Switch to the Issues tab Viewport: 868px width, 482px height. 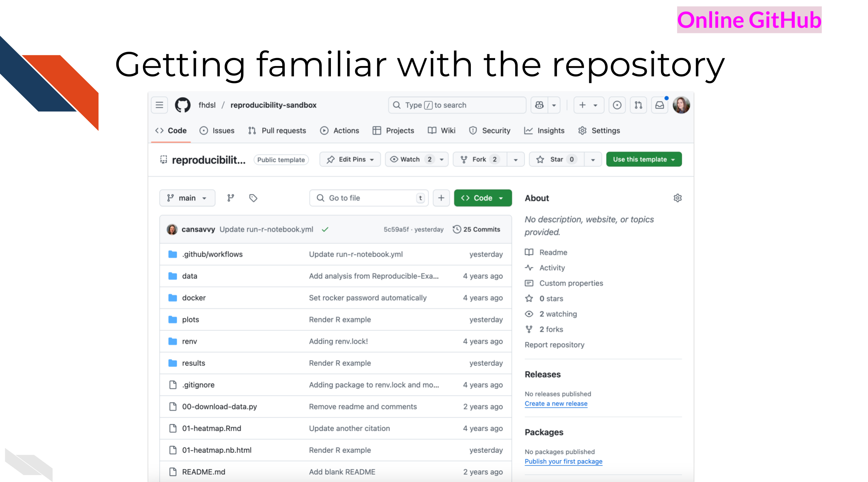(x=217, y=131)
